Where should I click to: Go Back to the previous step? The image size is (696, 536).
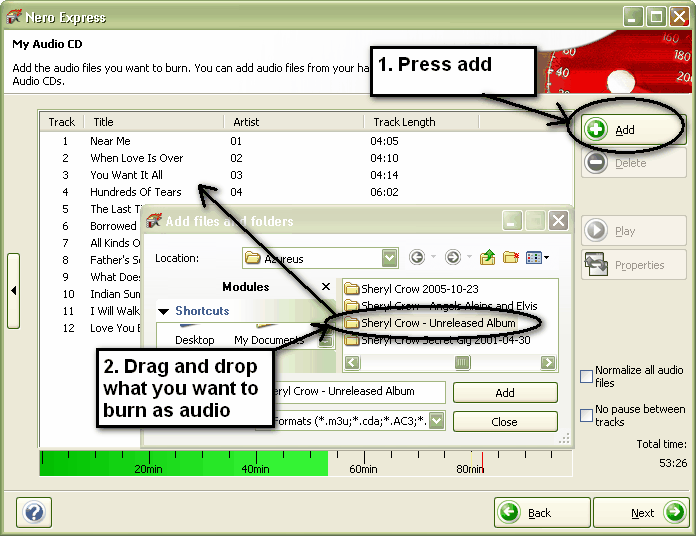pyautogui.click(x=542, y=512)
